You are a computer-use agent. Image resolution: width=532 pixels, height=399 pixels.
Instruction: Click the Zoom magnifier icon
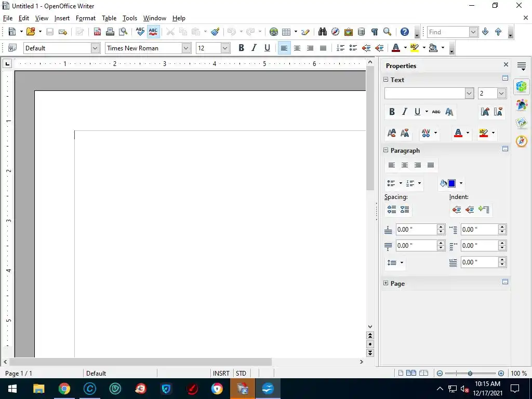click(387, 32)
